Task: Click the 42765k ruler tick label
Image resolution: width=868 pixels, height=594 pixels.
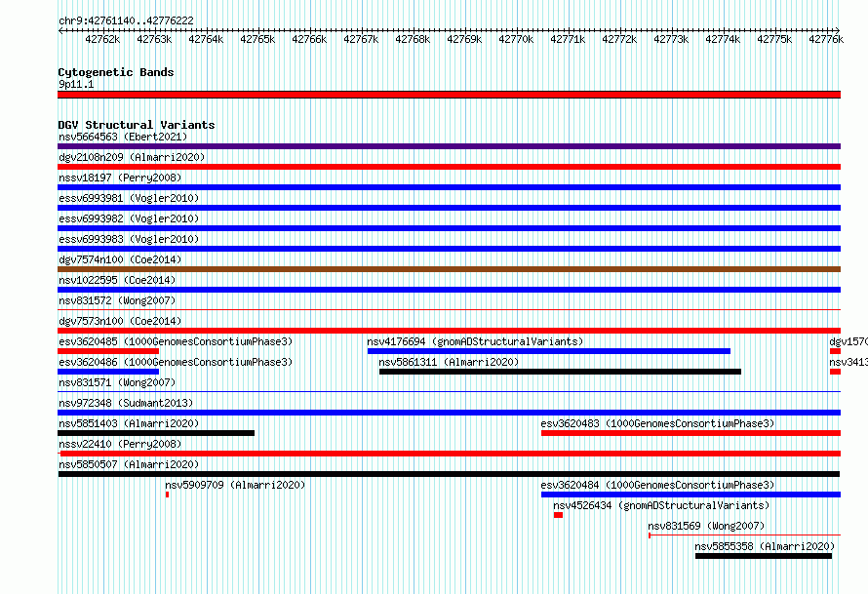Action: (257, 39)
